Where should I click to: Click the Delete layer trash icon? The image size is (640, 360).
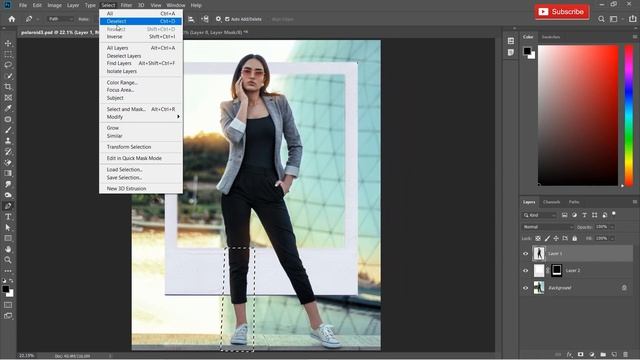(625, 354)
